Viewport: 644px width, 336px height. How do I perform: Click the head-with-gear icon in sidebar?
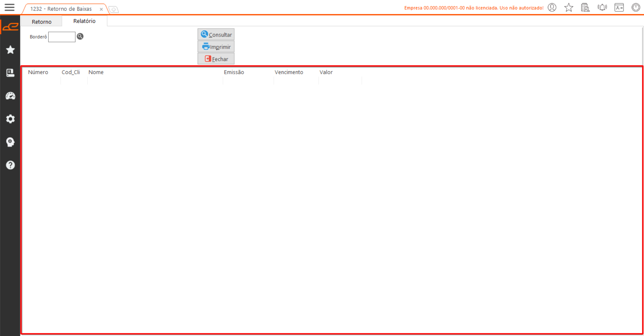(10, 142)
